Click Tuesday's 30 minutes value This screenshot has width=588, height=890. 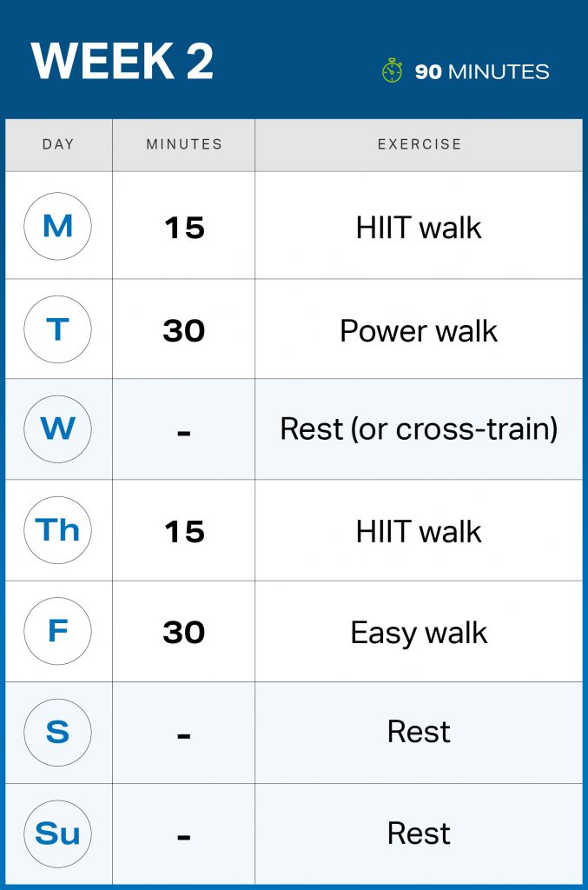pos(184,330)
